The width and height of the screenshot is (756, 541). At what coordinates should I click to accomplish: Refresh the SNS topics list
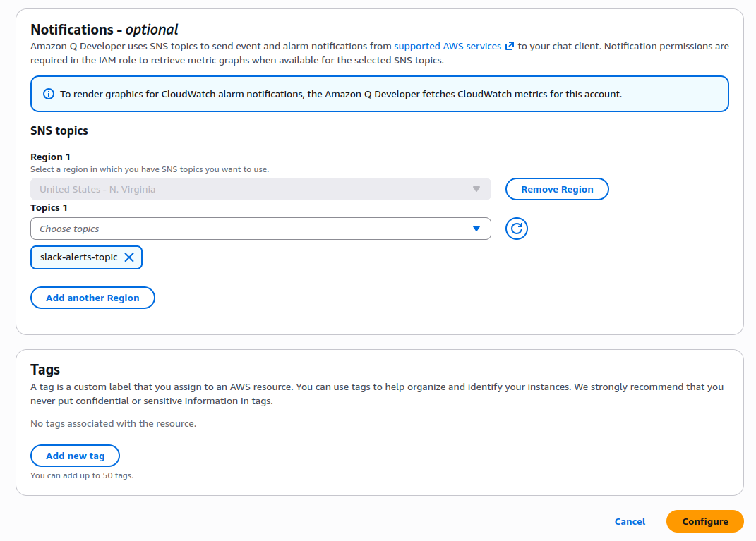tap(517, 229)
